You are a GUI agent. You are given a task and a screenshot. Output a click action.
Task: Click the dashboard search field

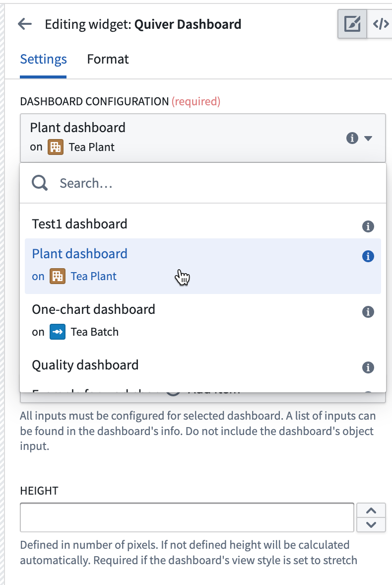pos(203,183)
